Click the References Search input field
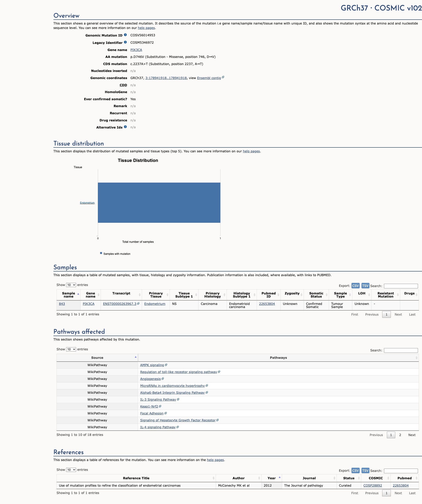422x504 pixels. click(401, 471)
